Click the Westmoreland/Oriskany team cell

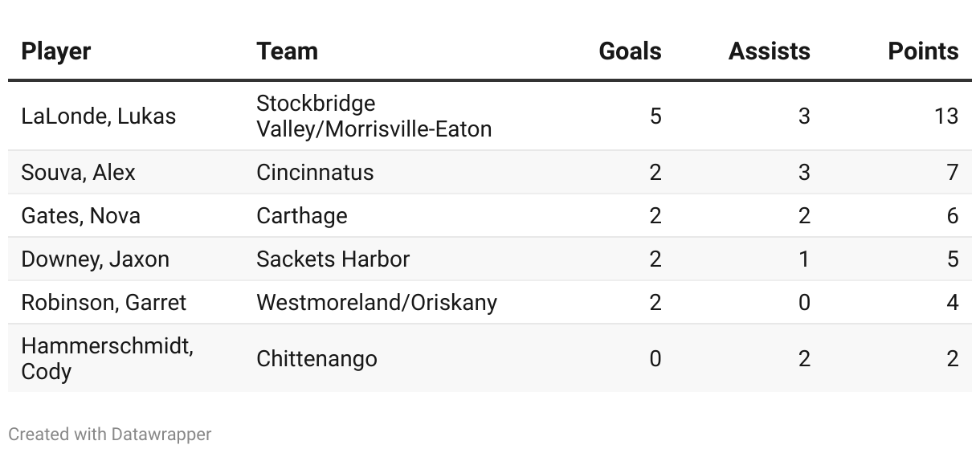tap(376, 303)
